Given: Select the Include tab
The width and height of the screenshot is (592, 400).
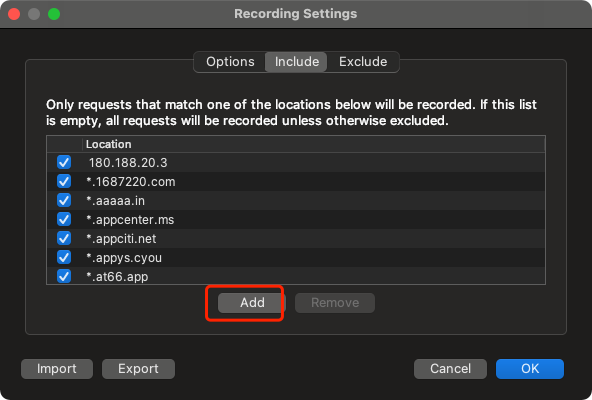Looking at the screenshot, I should coord(296,62).
